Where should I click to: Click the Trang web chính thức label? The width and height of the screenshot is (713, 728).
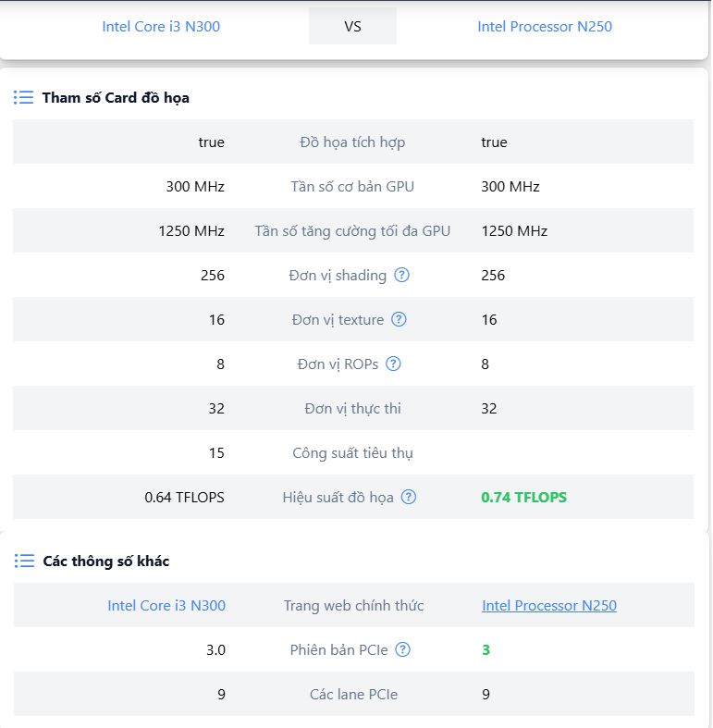point(353,605)
